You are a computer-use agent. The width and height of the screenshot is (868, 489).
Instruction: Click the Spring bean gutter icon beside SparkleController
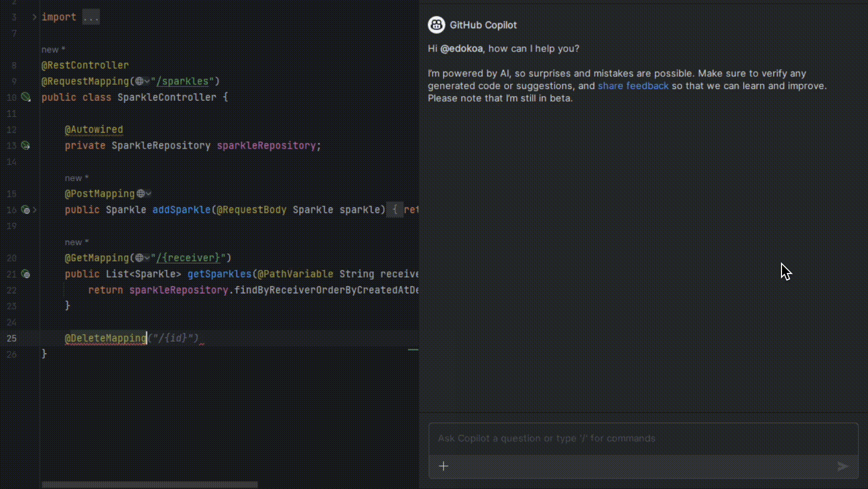tap(25, 97)
